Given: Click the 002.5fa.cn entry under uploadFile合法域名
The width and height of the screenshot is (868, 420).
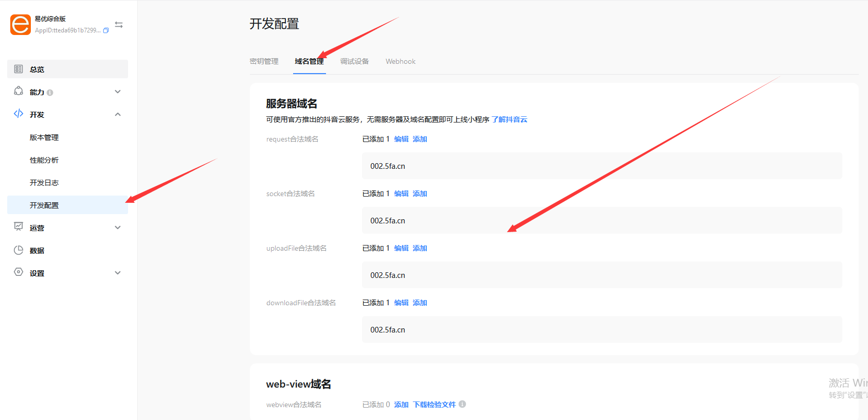Looking at the screenshot, I should [x=602, y=275].
